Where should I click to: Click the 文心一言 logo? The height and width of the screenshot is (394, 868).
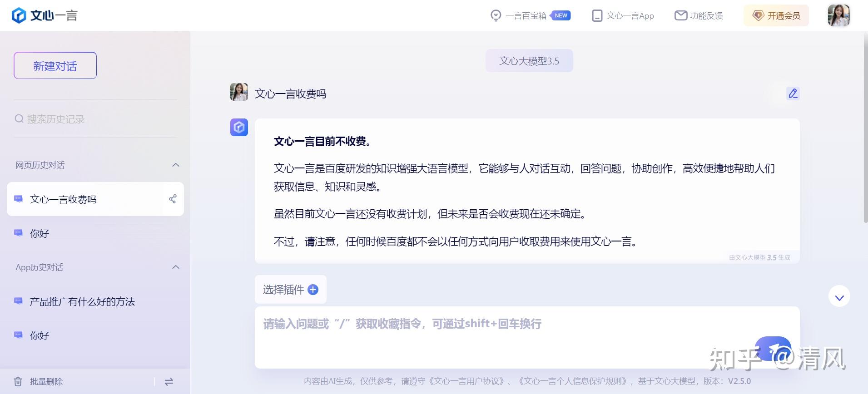[45, 15]
